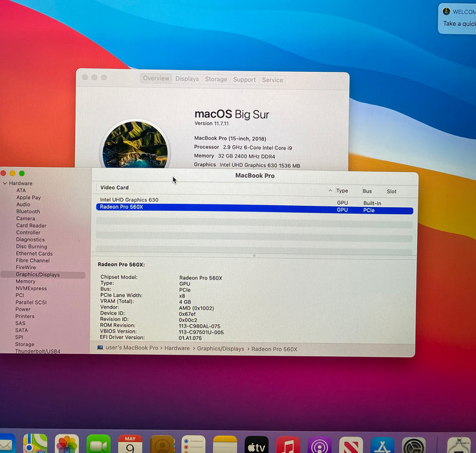This screenshot has width=476, height=453.
Task: Click the ROM Revision value 113-C980AL-075
Action: (x=199, y=326)
